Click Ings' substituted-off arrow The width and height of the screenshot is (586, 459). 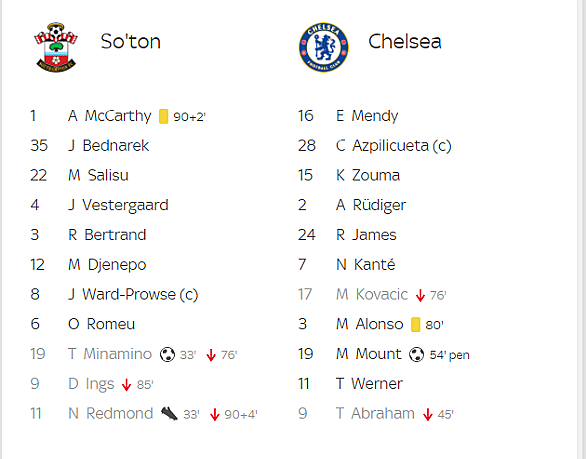click(126, 385)
